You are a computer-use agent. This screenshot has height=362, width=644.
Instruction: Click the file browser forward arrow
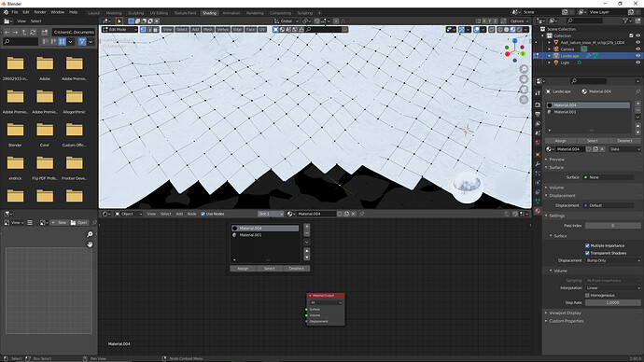[16, 32]
